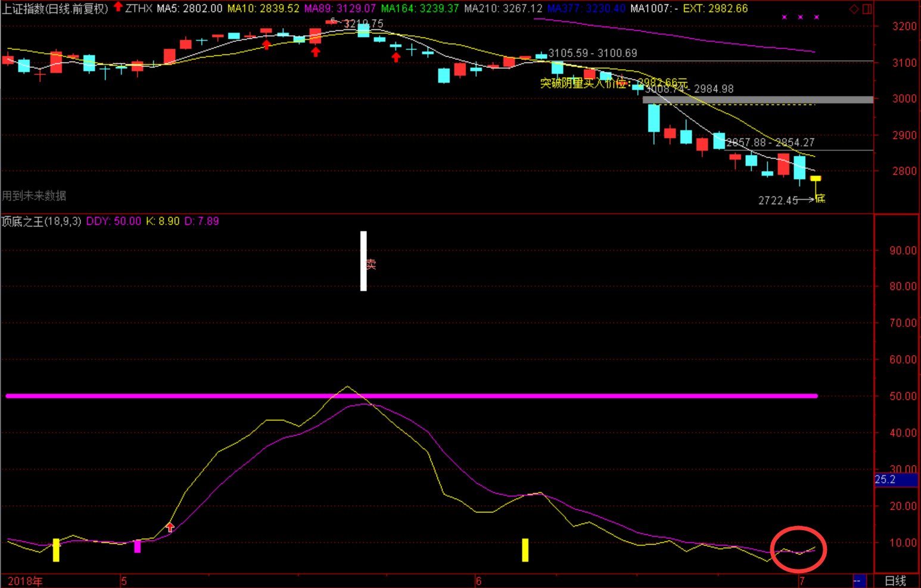Screen dimensions: 921x588
Task: Select the white 卖 sell signal bar
Action: (363, 261)
